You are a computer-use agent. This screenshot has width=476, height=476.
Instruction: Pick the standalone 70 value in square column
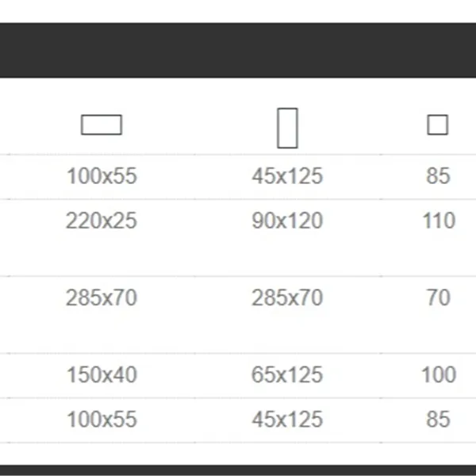[x=438, y=298]
